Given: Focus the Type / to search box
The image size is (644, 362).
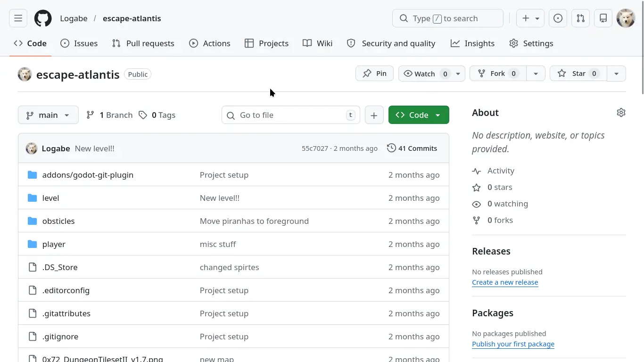Looking at the screenshot, I should (x=448, y=18).
